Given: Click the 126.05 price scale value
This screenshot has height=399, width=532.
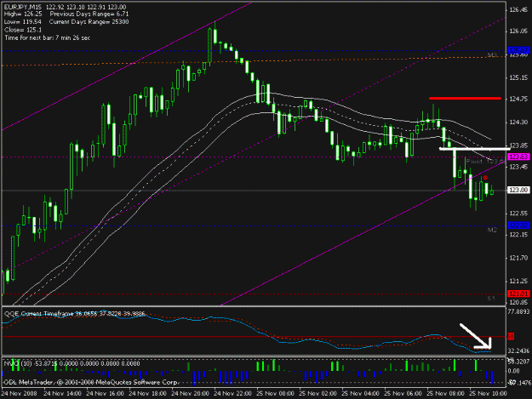Looking at the screenshot, I should [x=518, y=31].
